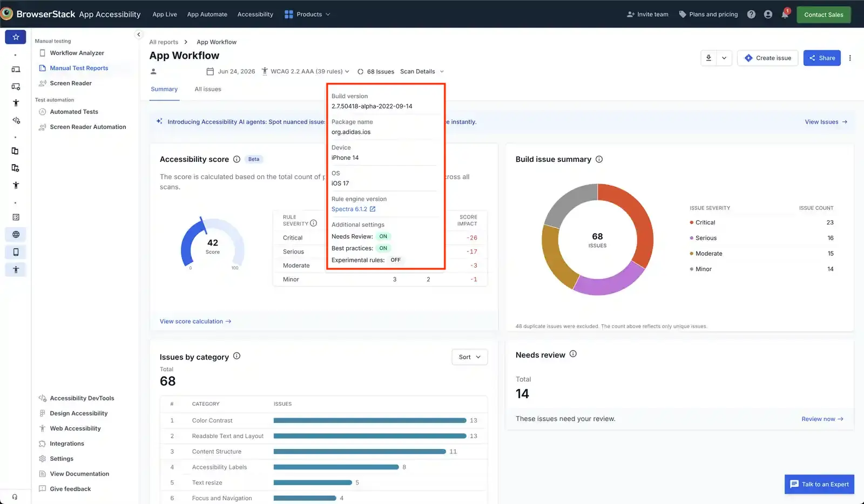
Task: Open Workflow Analyzer in sidebar
Action: (x=77, y=53)
